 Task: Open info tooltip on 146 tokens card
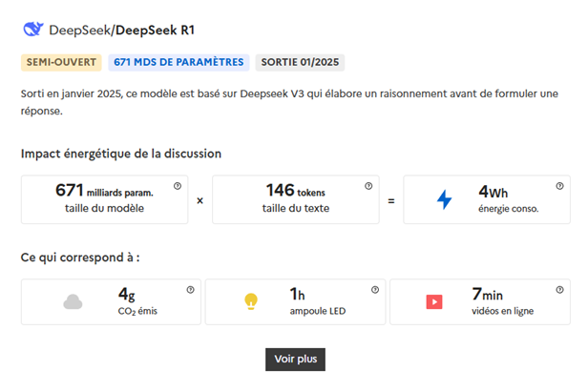[368, 186]
